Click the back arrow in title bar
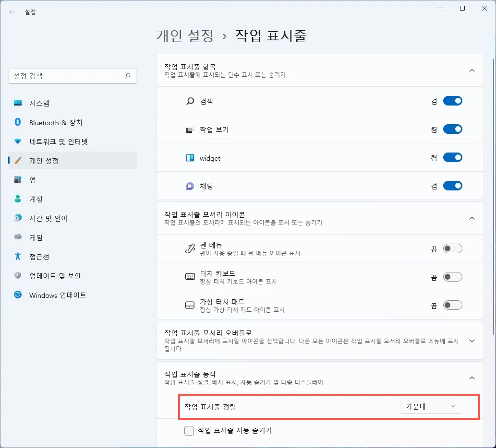496x448 pixels. (x=12, y=12)
